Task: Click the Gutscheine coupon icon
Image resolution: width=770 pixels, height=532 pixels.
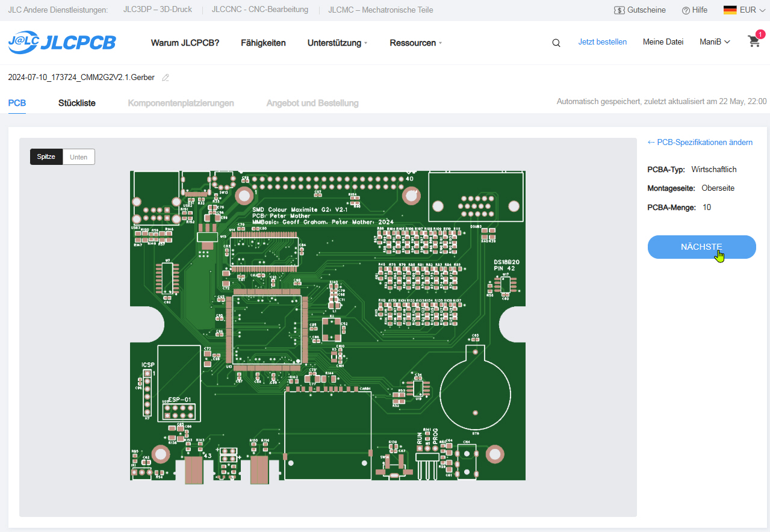Action: (x=619, y=10)
